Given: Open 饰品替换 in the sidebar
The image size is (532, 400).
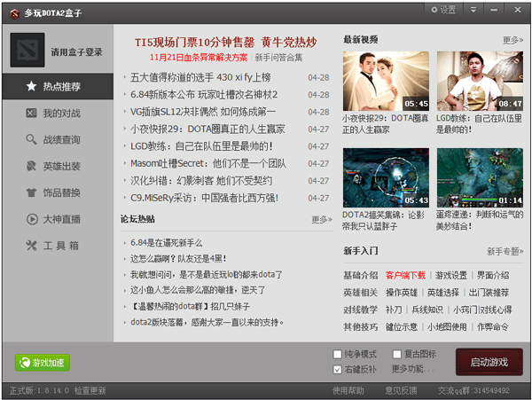Looking at the screenshot, I should (x=57, y=193).
